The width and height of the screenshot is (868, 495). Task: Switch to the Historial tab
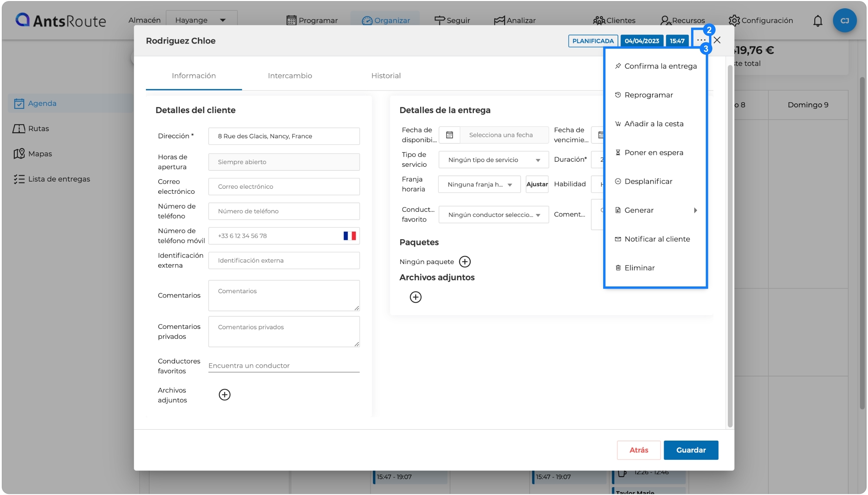pyautogui.click(x=386, y=76)
